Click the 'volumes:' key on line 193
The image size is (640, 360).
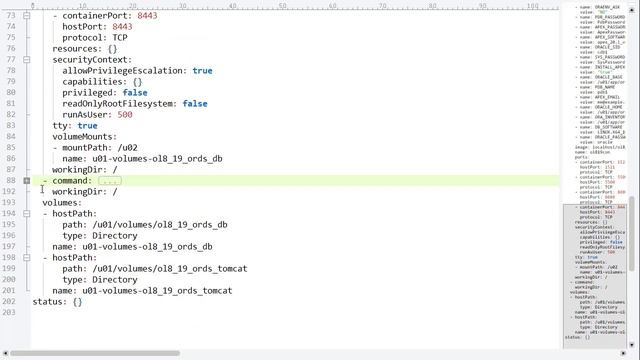click(x=62, y=202)
